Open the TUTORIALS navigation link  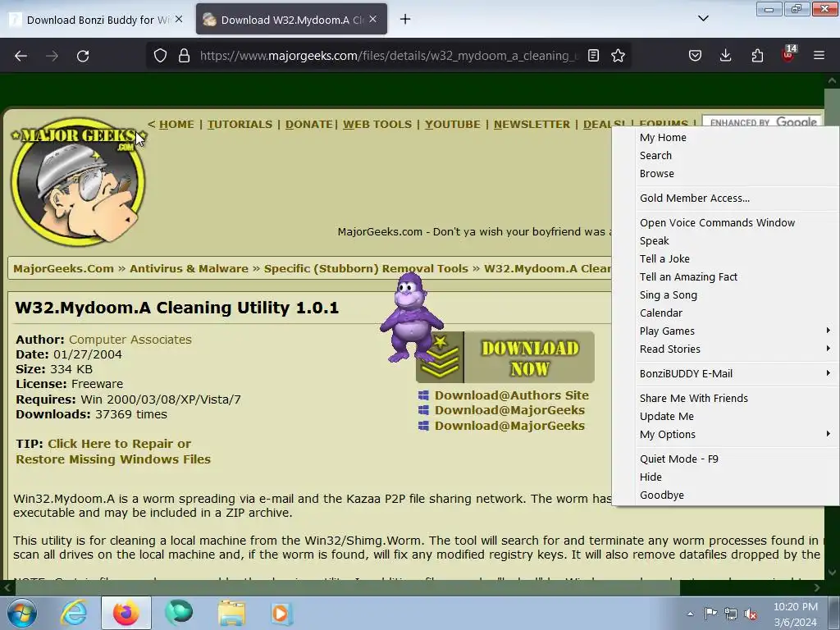click(x=240, y=125)
